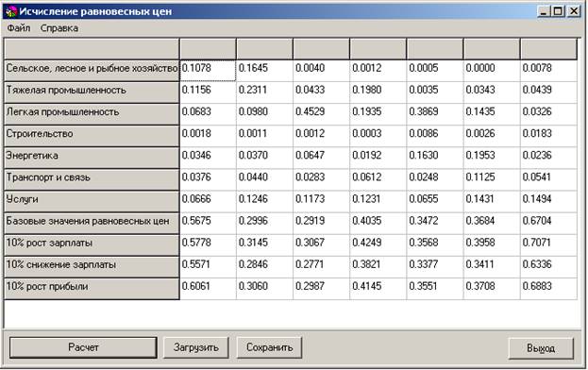
Task: Select cell with value 0.0647
Action: (322, 158)
